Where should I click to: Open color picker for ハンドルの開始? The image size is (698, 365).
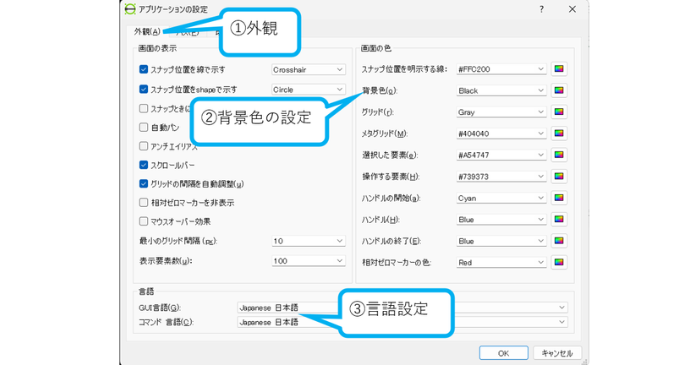point(559,198)
